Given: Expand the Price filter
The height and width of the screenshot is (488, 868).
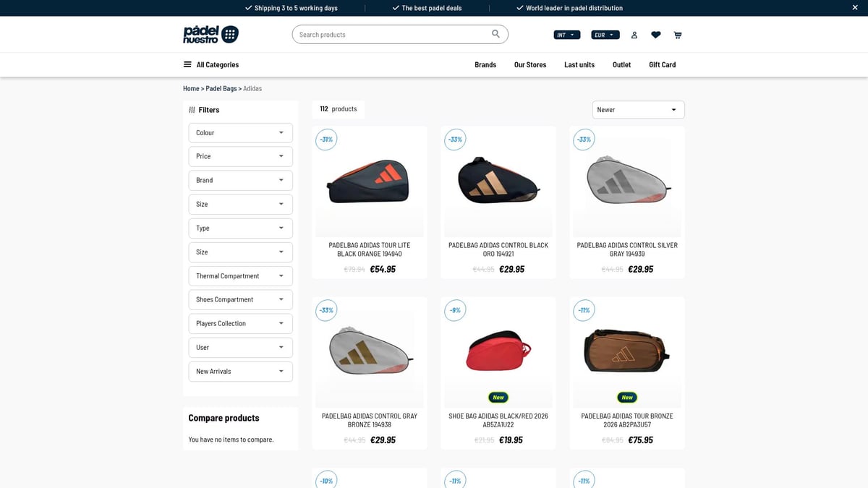Looking at the screenshot, I should tap(241, 156).
